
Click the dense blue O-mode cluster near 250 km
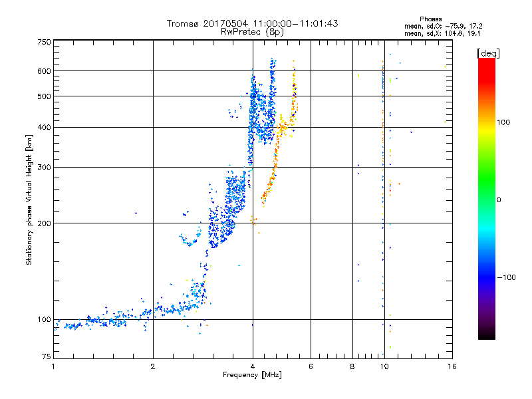pos(235,194)
